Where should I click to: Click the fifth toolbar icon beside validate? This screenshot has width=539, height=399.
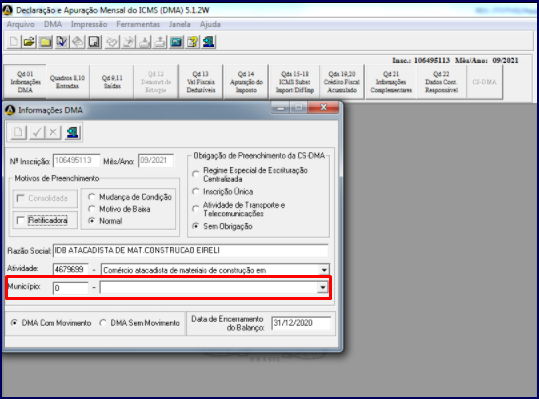click(x=78, y=42)
